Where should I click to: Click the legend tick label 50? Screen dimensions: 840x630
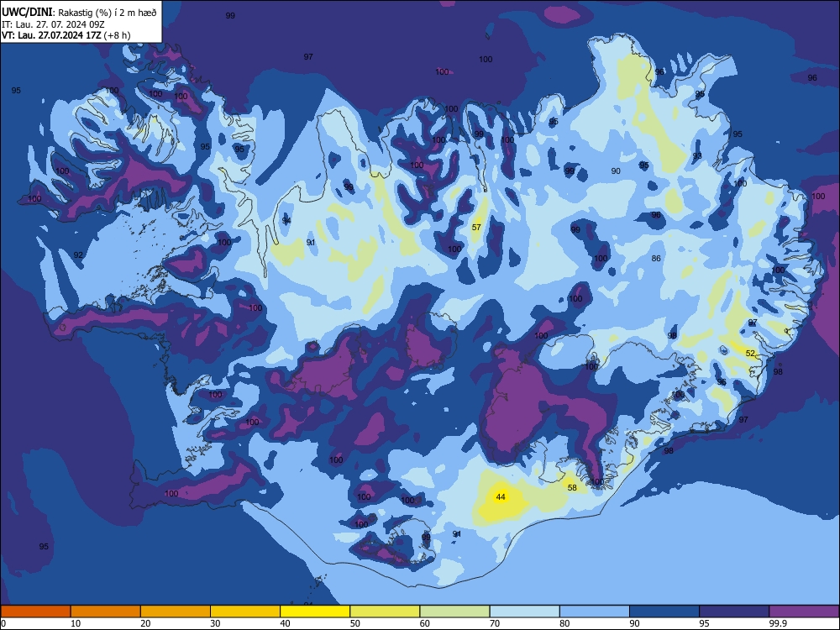click(x=355, y=623)
